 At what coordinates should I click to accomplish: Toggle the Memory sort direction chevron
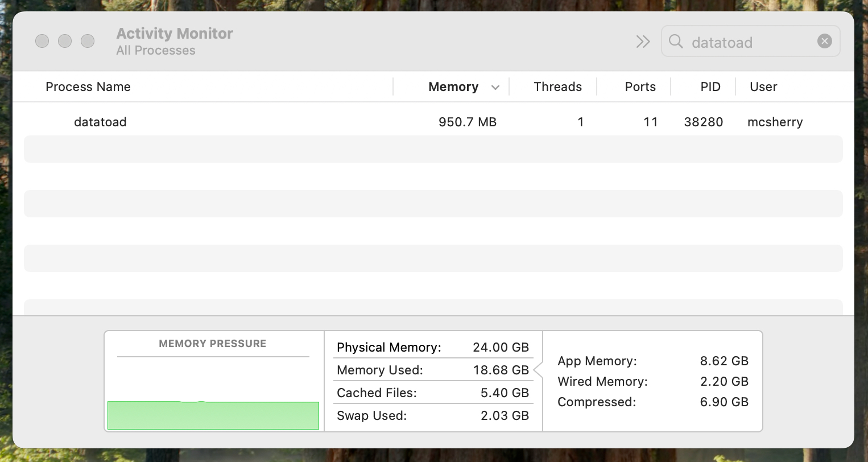[495, 88]
